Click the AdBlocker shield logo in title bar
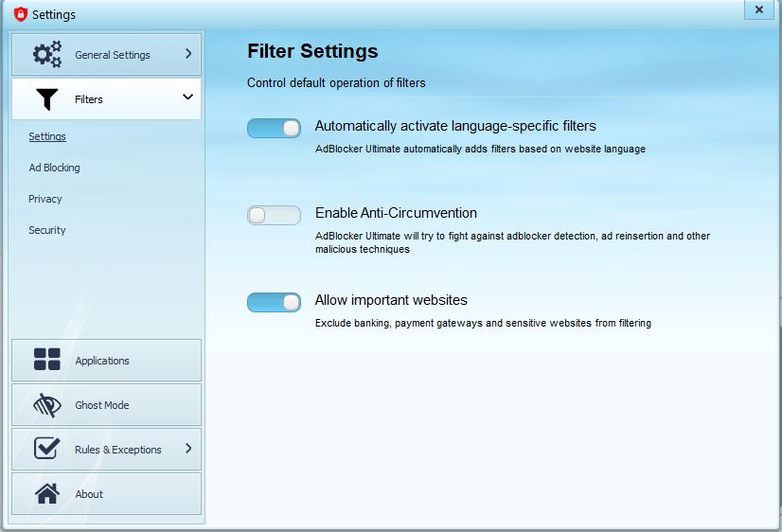 click(20, 14)
